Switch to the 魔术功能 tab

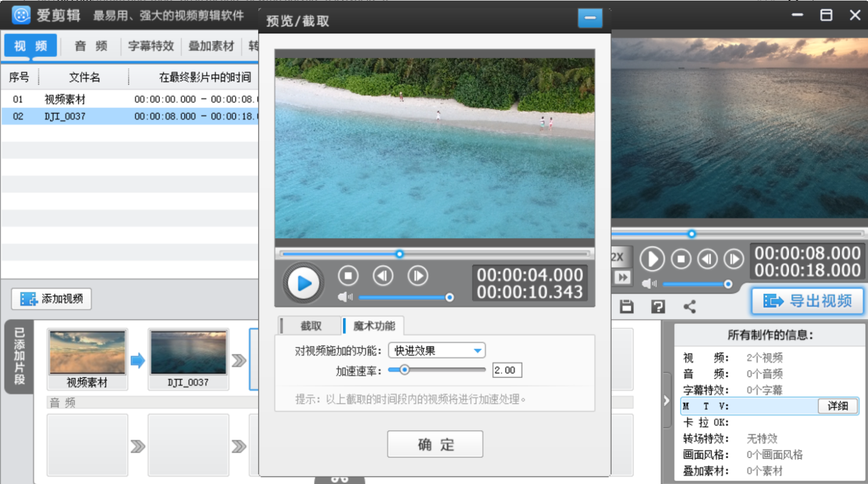374,326
